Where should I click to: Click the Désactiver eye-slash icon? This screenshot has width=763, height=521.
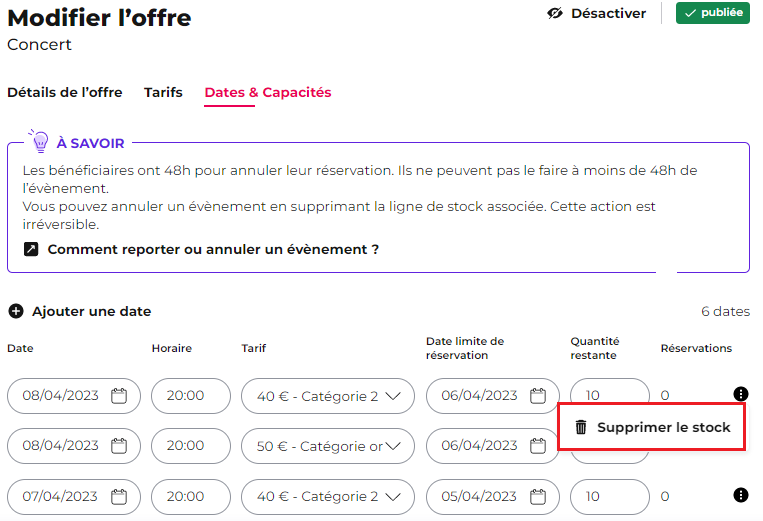pos(555,13)
